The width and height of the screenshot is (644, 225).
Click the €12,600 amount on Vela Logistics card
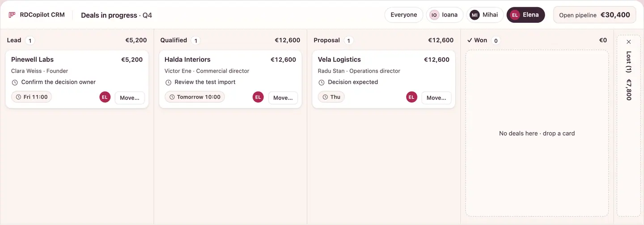[x=436, y=60]
